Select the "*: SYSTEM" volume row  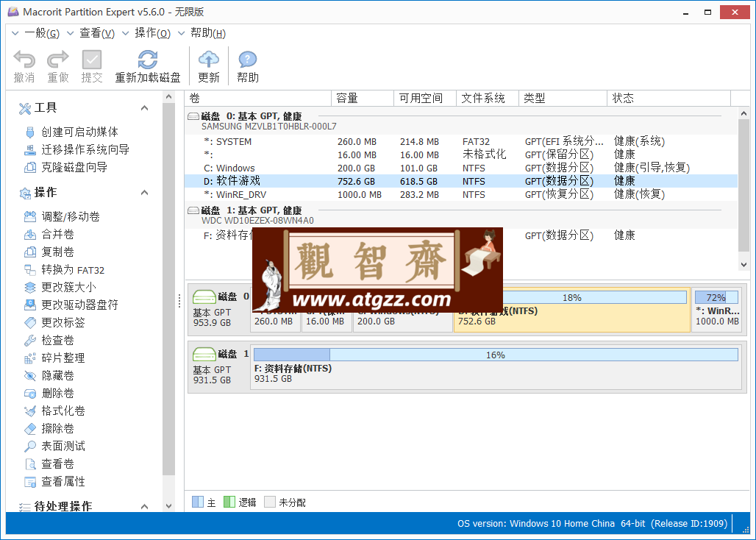[x=461, y=142]
